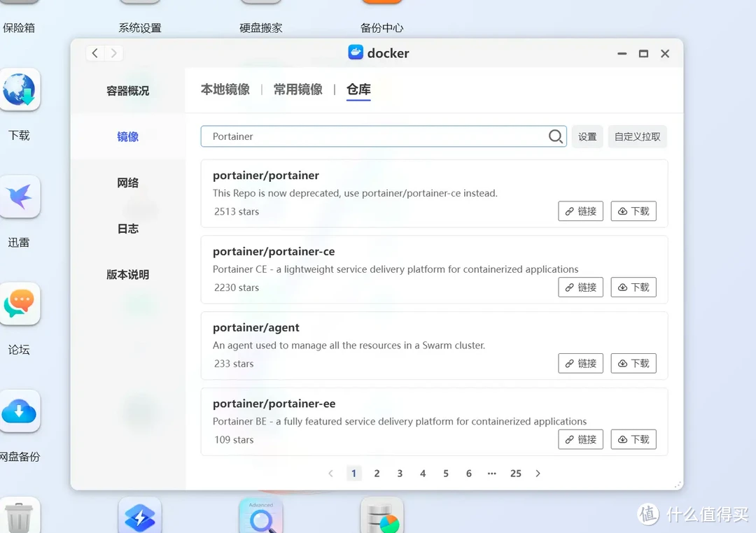This screenshot has height=533, width=756.
Task: Switch to the 常用镜像 tab
Action: (297, 90)
